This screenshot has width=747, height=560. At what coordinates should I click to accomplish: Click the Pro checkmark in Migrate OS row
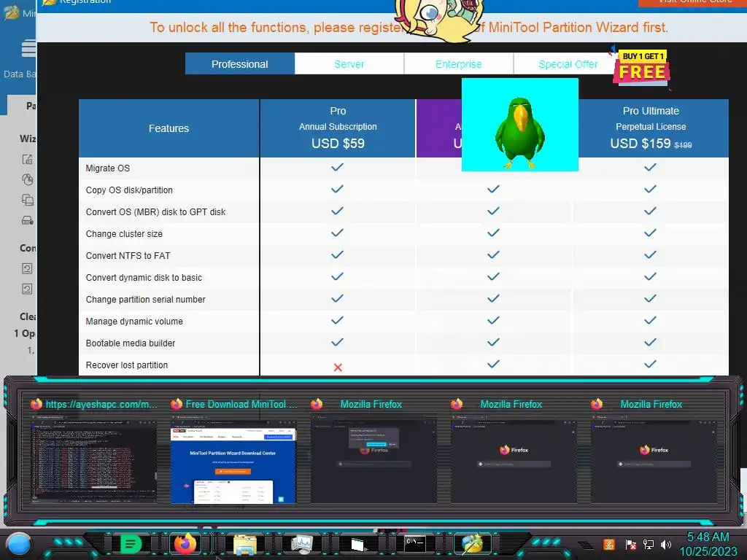coord(337,167)
